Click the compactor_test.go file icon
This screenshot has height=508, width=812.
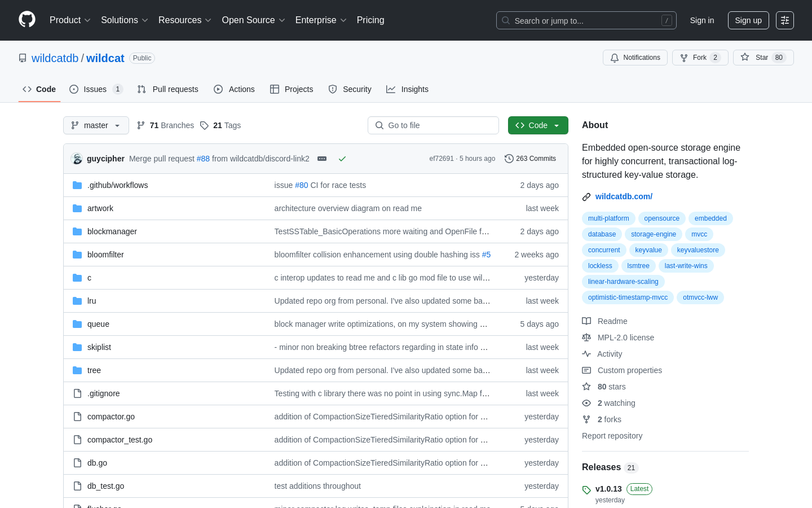(x=77, y=440)
